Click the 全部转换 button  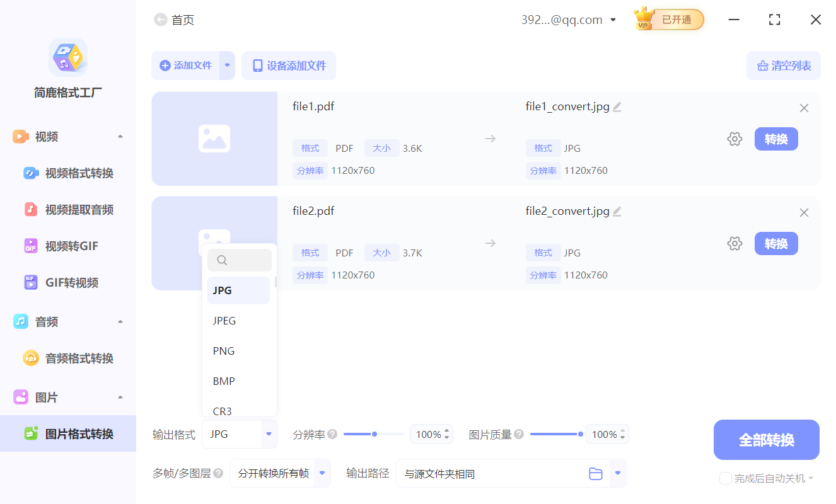click(x=766, y=440)
